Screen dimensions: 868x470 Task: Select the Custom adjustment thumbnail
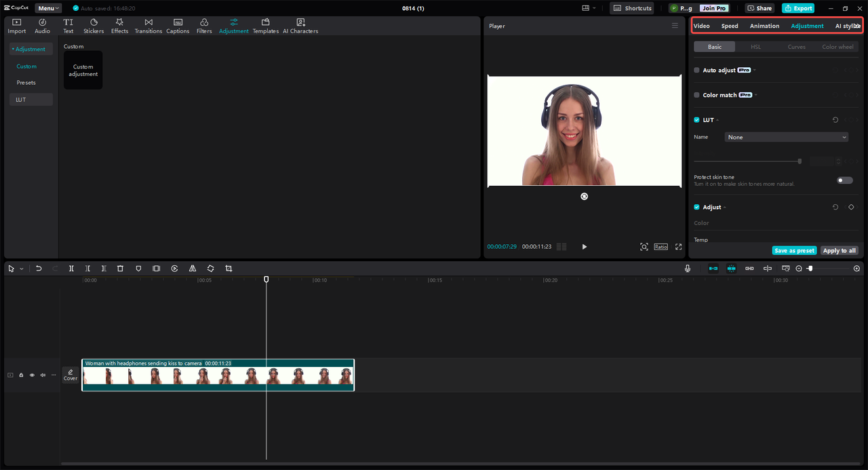pos(83,70)
